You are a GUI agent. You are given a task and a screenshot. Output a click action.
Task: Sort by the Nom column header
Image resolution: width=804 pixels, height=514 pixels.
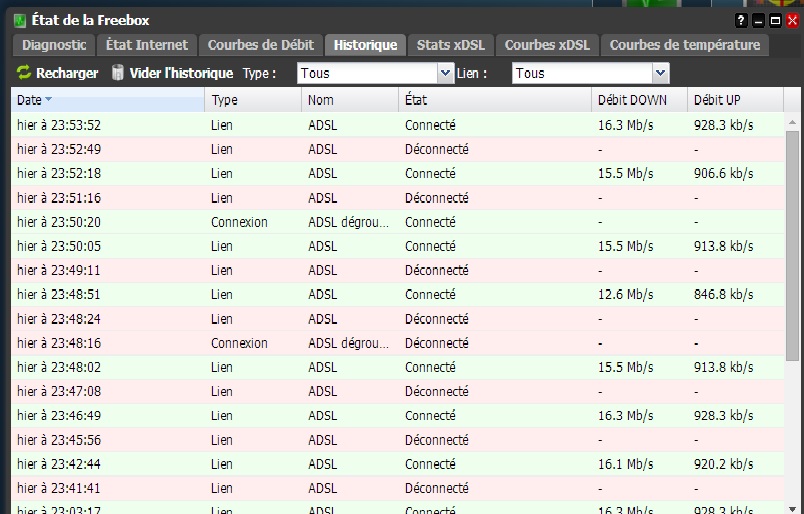tap(350, 100)
